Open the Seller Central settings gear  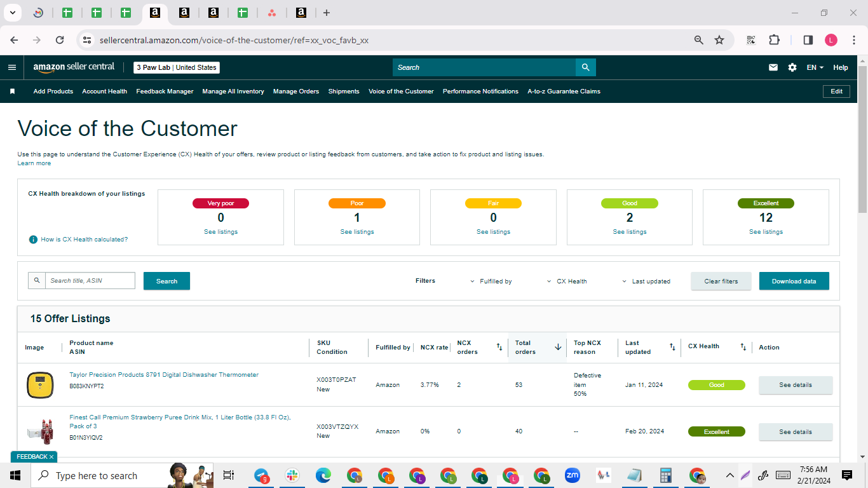click(792, 67)
